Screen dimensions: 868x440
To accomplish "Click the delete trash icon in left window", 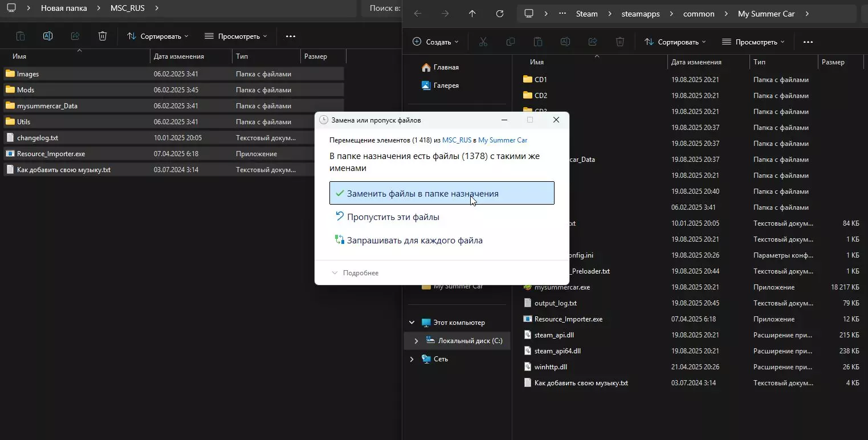I will tap(103, 36).
